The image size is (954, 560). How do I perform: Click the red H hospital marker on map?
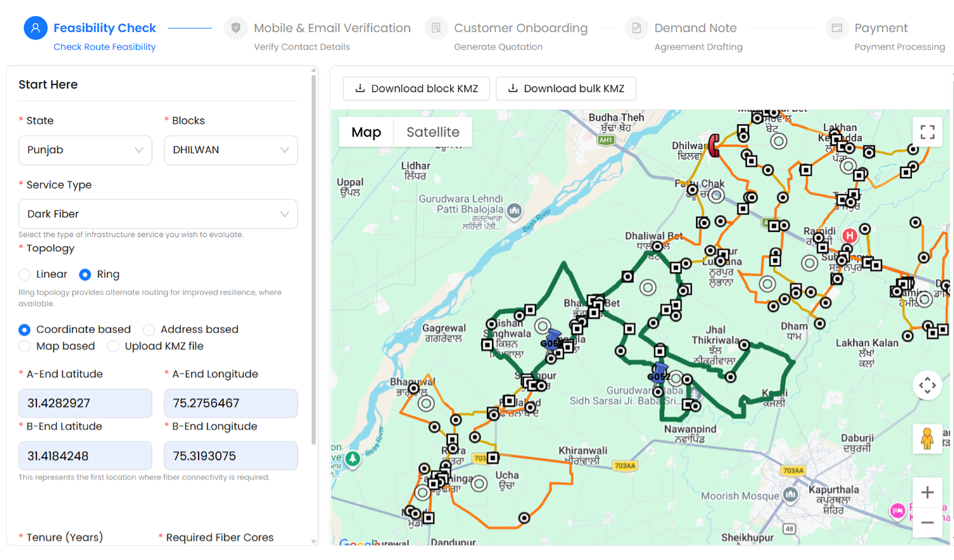(x=849, y=236)
